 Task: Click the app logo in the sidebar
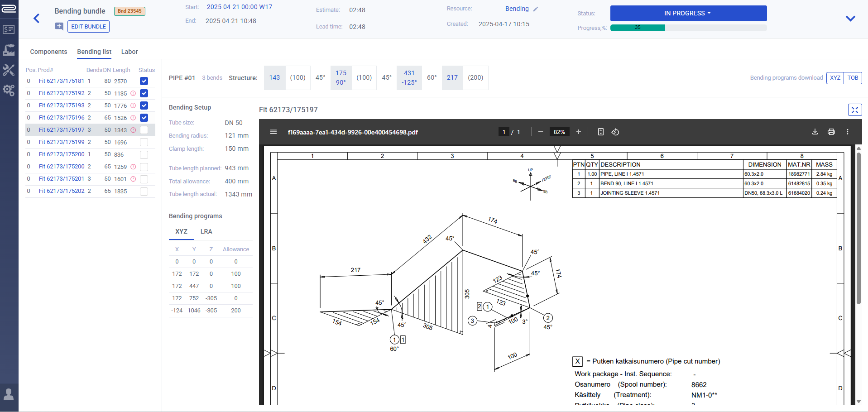[9, 9]
